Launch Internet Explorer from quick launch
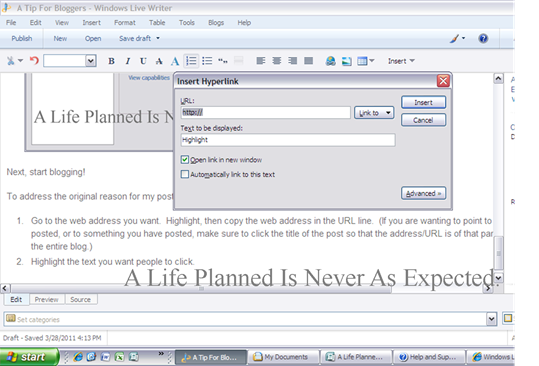The width and height of the screenshot is (539, 366). pos(78,357)
